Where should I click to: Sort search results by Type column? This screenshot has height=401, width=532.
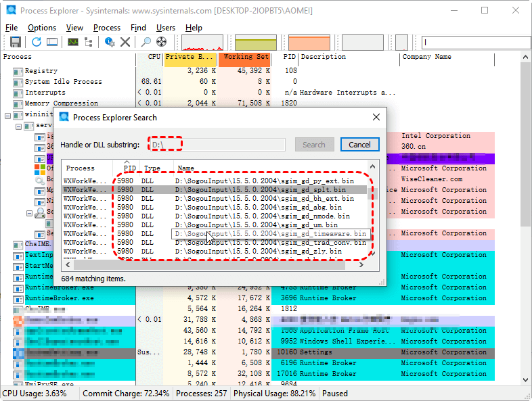tap(157, 168)
